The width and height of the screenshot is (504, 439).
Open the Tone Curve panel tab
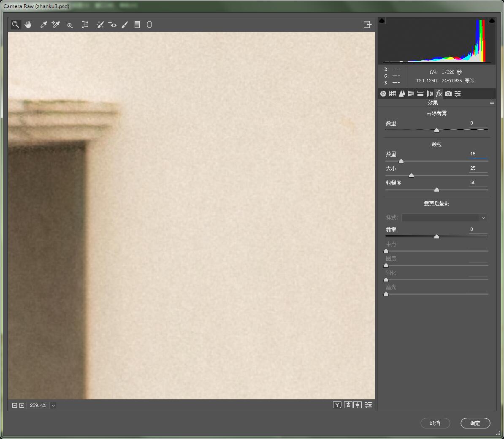(393, 94)
